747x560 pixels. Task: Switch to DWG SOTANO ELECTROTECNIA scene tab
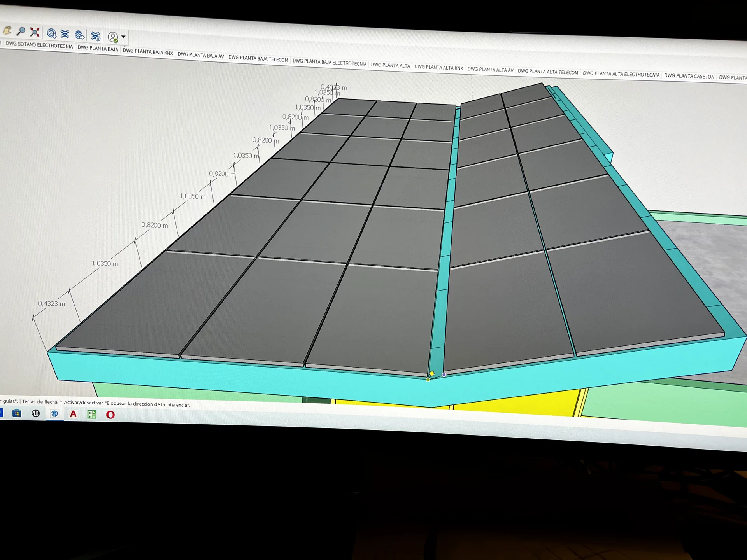pos(39,45)
